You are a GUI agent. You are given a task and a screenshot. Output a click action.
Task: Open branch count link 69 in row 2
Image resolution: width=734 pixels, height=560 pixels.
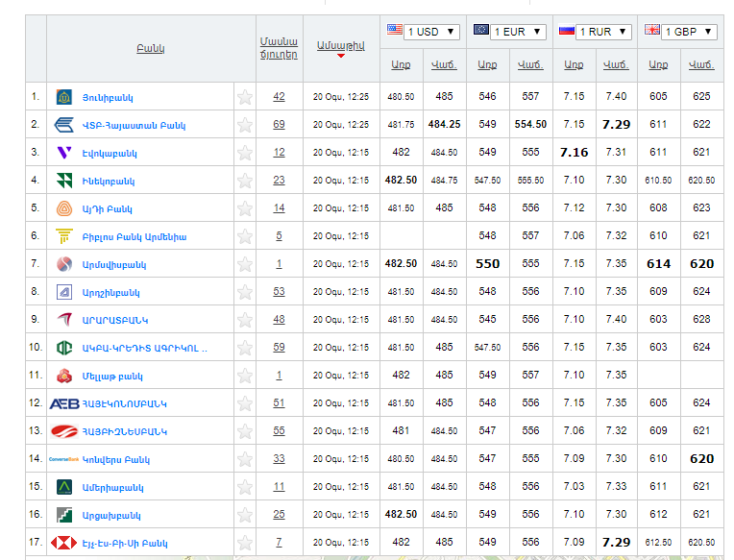point(279,125)
